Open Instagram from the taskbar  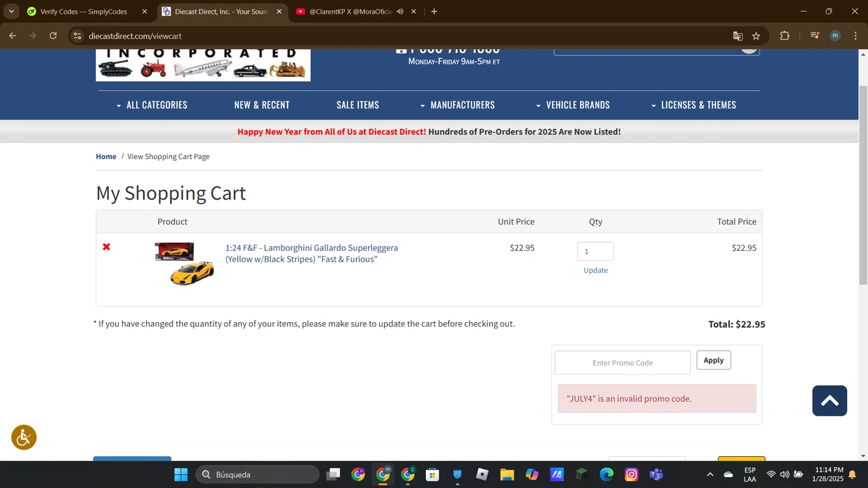coord(631,475)
